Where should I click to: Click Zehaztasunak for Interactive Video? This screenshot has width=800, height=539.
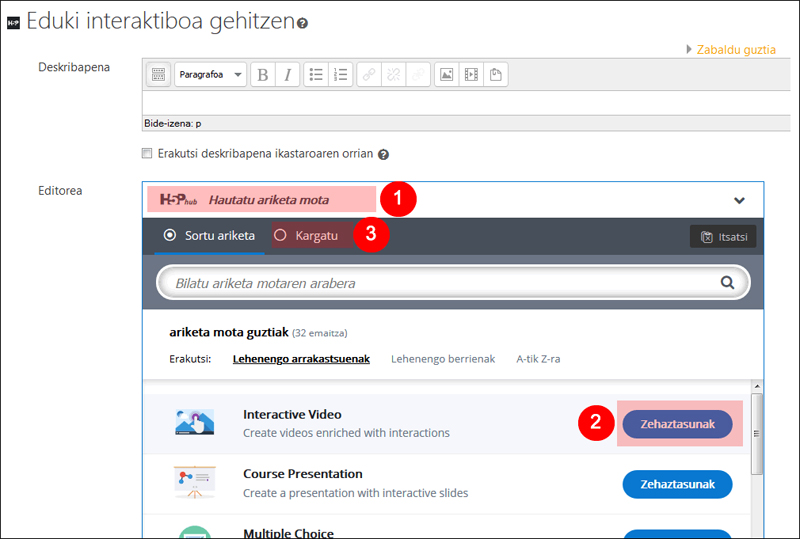[677, 424]
